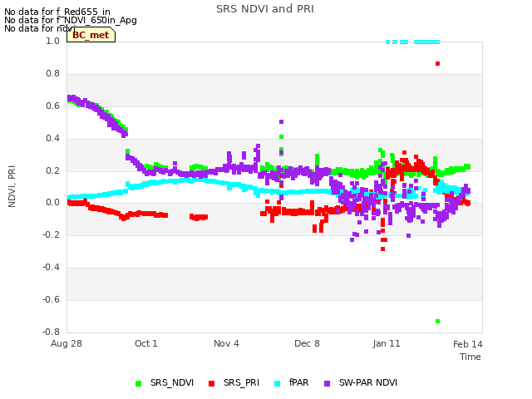
Task: Click the purple spike point near 0.5
Action: pos(281,122)
